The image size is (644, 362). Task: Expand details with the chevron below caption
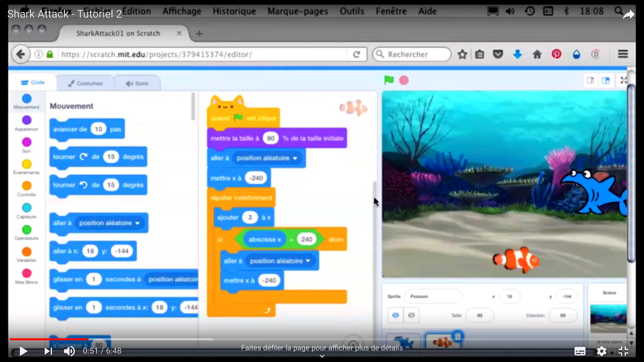(x=322, y=356)
